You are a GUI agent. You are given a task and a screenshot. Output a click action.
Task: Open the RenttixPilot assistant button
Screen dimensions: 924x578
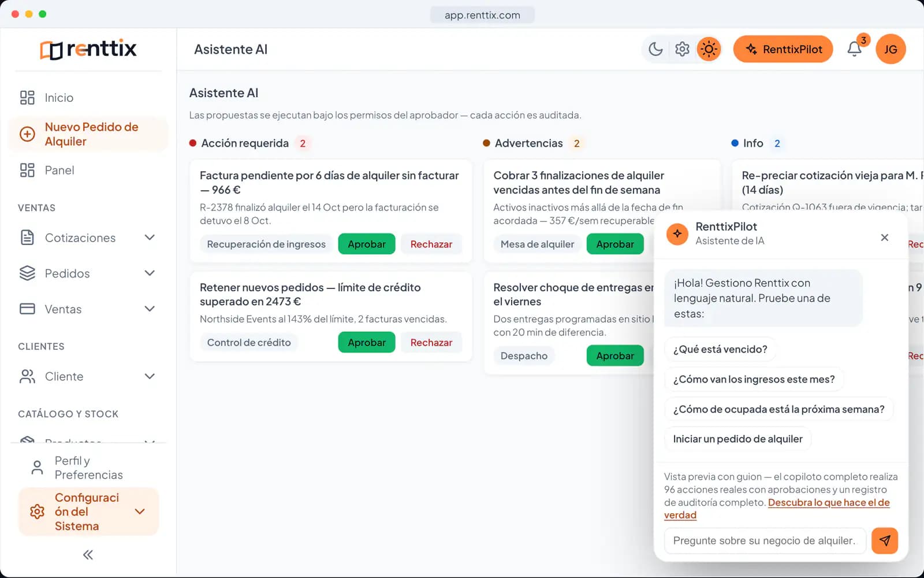(783, 49)
